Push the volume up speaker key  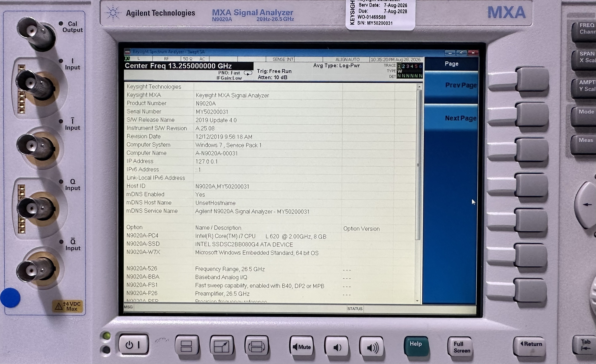coord(372,347)
